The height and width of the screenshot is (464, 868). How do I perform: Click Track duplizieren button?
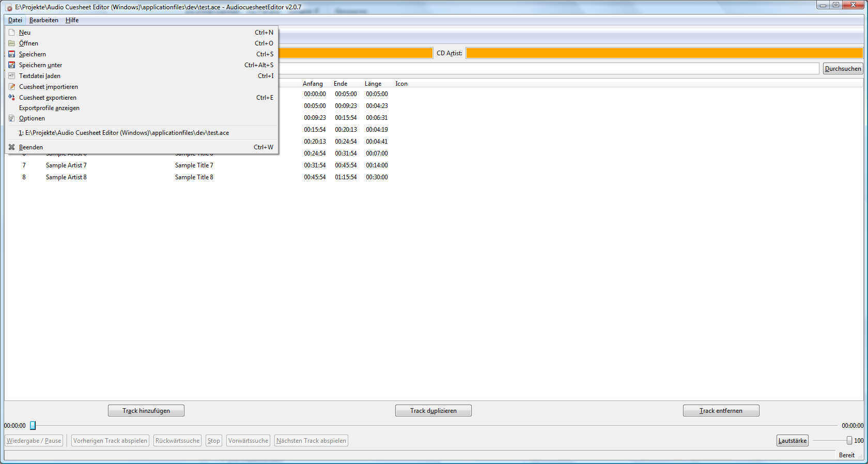433,411
